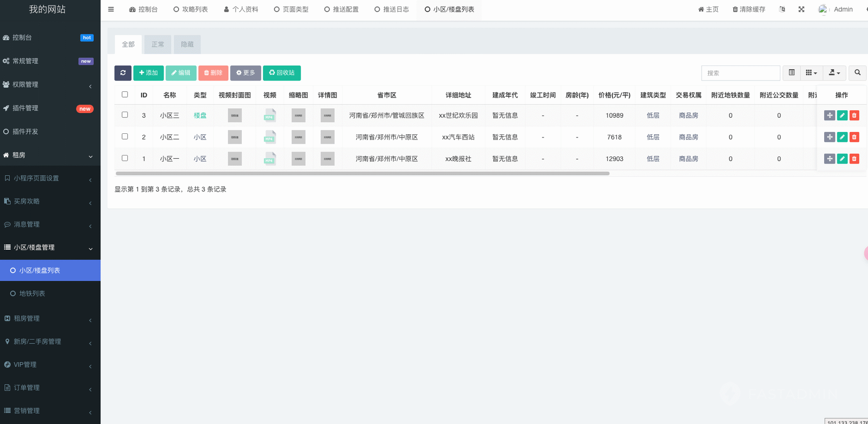
Task: Select the checkbox for row ID 1
Action: 125,158
